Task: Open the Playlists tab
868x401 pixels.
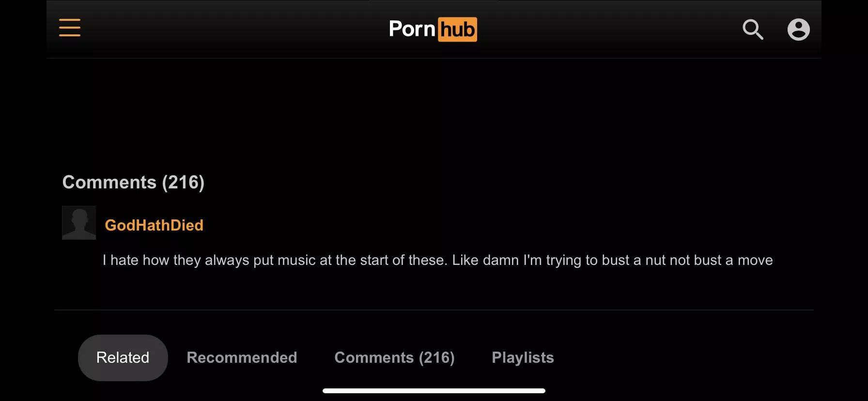Action: click(523, 357)
